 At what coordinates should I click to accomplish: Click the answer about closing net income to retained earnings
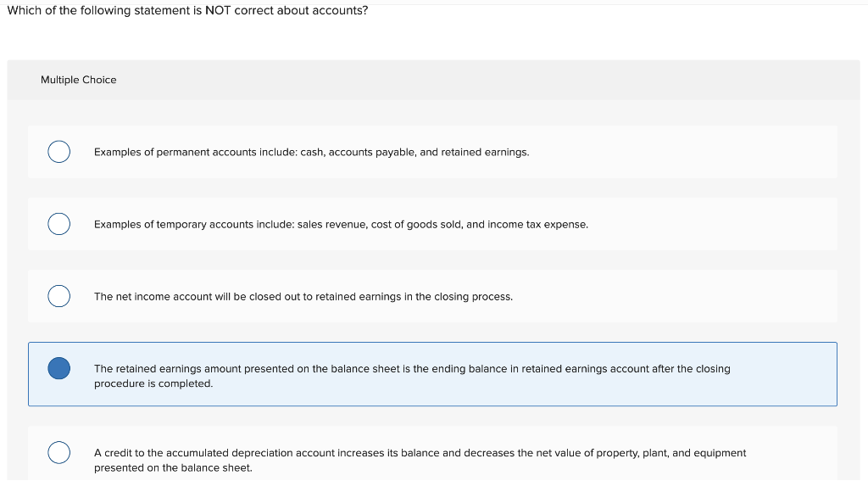(303, 296)
